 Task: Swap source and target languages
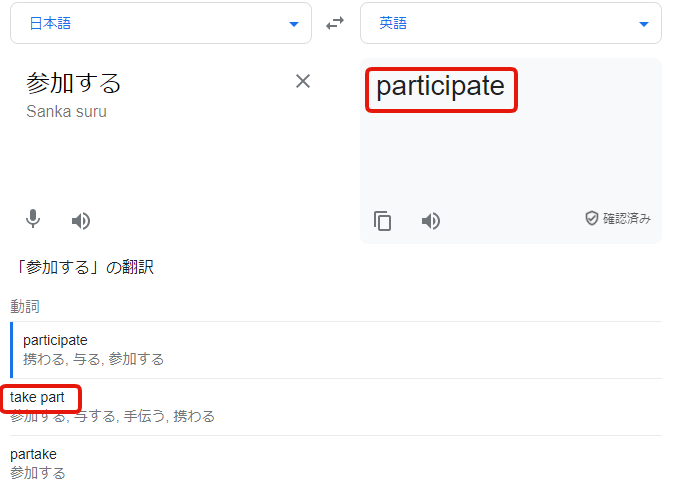(335, 23)
